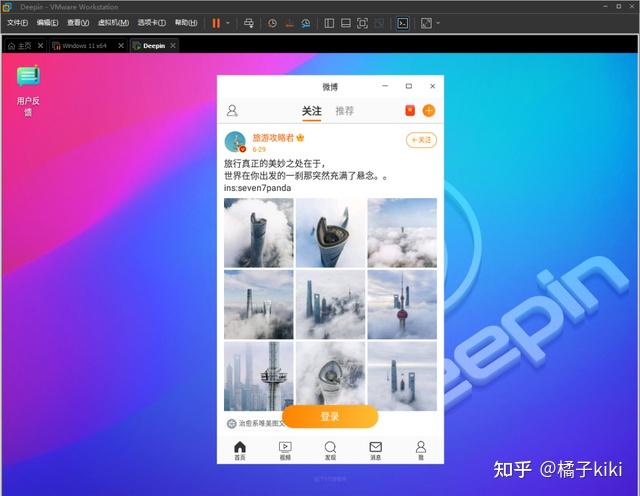Open sixth photo with Oriental Pearl Tower
This screenshot has height=496, width=640.
(402, 305)
